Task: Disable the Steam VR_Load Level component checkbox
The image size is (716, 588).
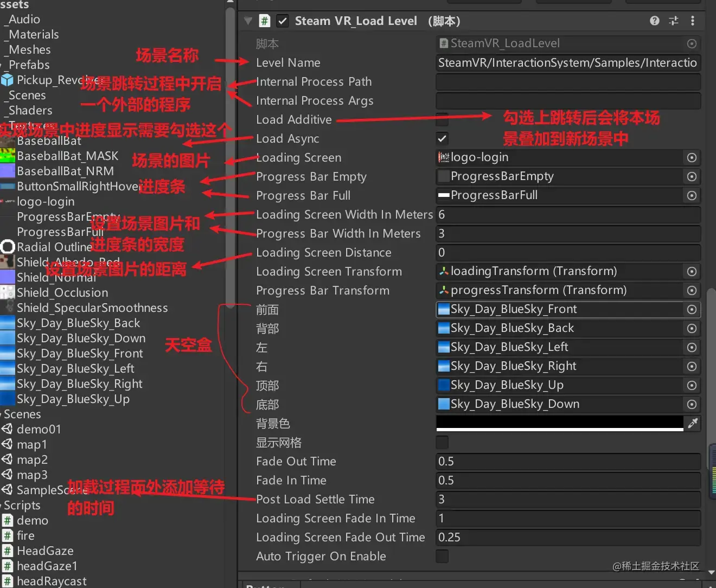Action: coord(282,21)
